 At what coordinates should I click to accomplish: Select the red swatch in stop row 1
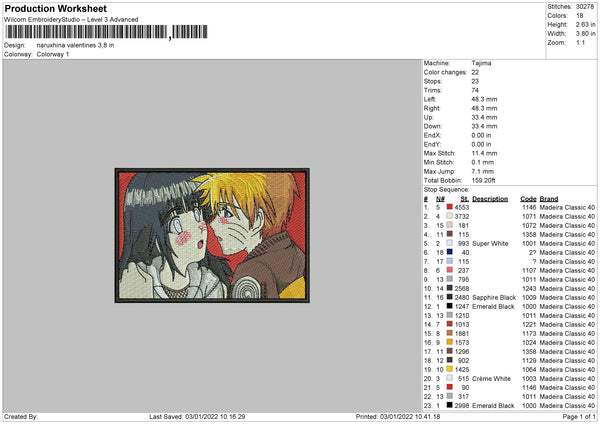tap(450, 207)
